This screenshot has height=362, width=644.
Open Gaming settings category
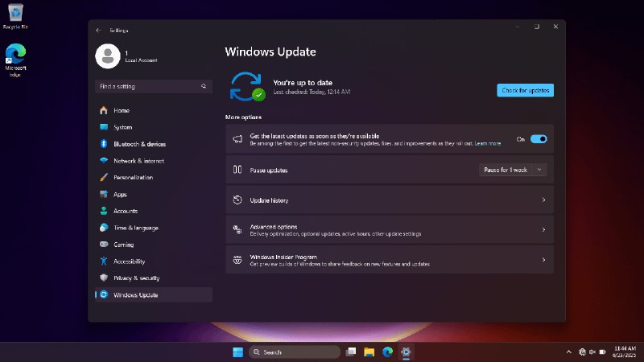point(153,245)
